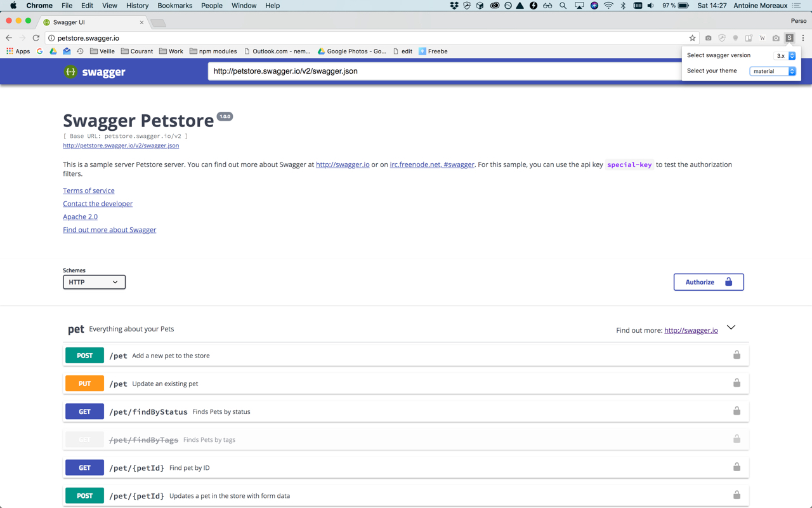Open the Contact the developer link
This screenshot has height=508, width=812.
[98, 204]
